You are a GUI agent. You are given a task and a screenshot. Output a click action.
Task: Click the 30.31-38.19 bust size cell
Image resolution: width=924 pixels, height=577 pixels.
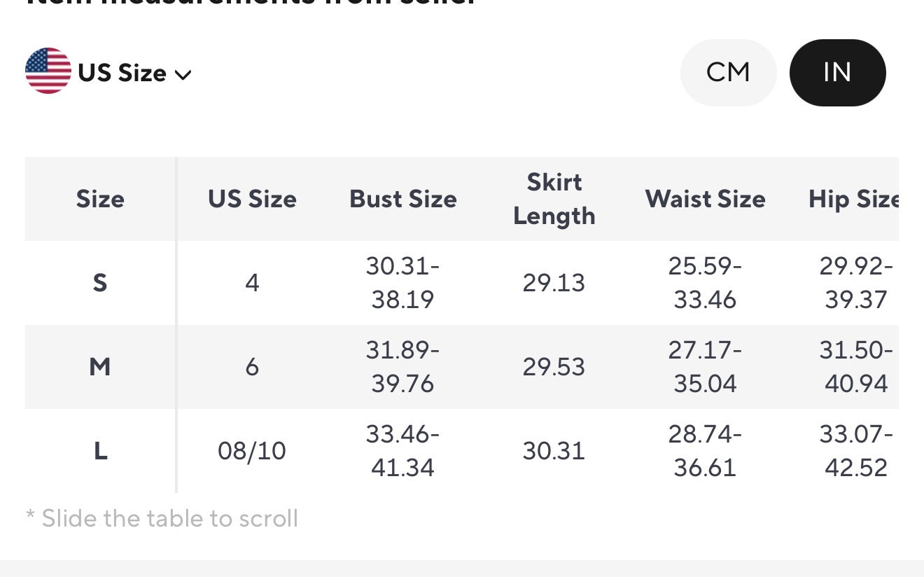coord(402,283)
